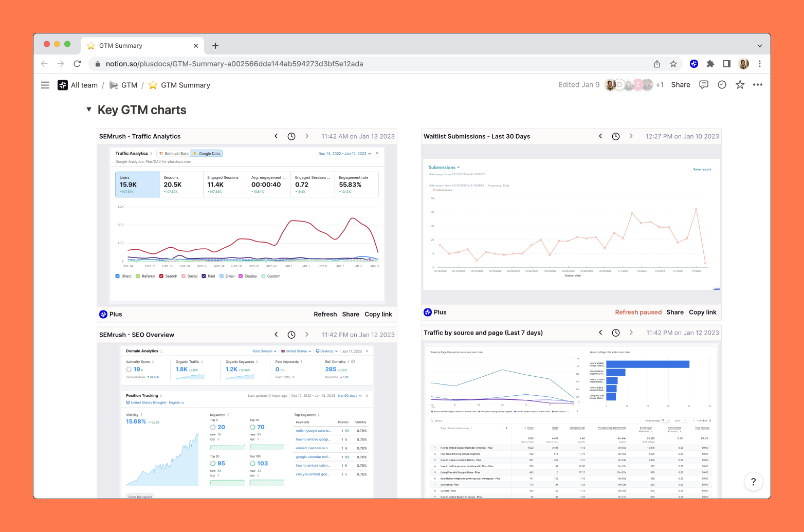Open the browser share icon in address bar

tap(657, 64)
